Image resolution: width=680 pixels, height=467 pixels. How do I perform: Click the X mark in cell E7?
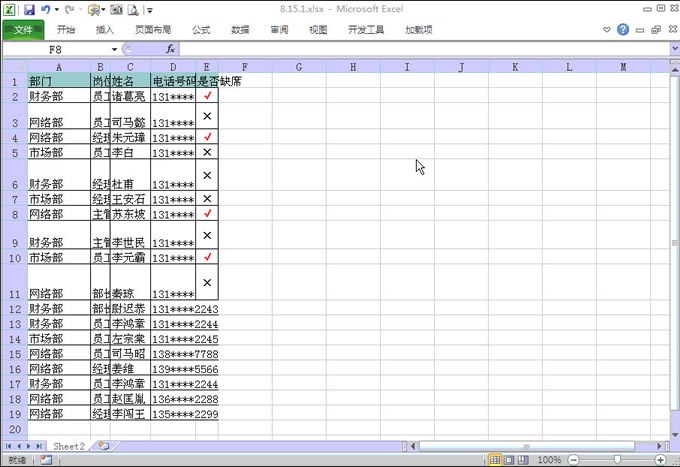(x=207, y=199)
